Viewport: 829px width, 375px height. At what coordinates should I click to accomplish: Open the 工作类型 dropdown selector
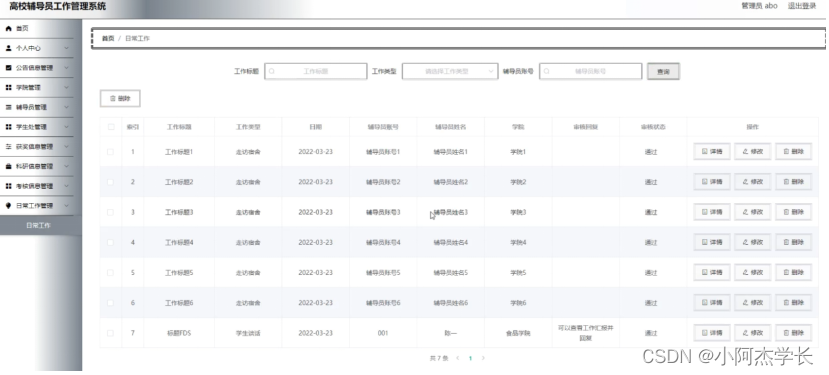coord(450,71)
